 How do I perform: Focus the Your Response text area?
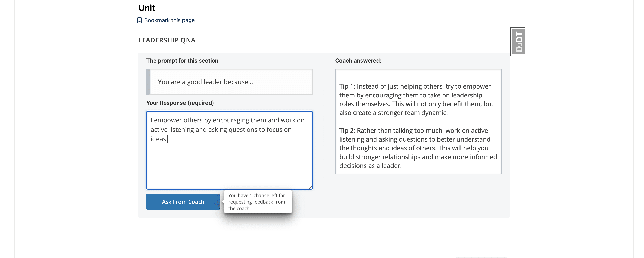(229, 163)
